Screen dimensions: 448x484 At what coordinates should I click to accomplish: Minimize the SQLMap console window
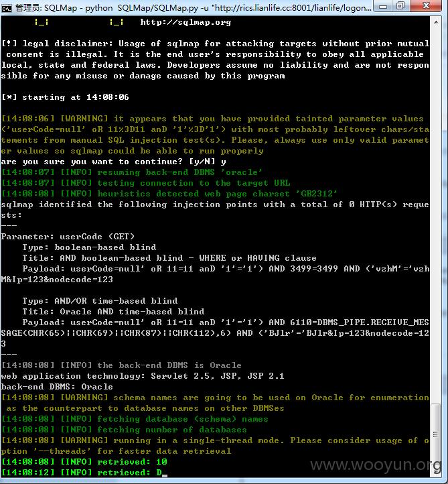click(383, 6)
